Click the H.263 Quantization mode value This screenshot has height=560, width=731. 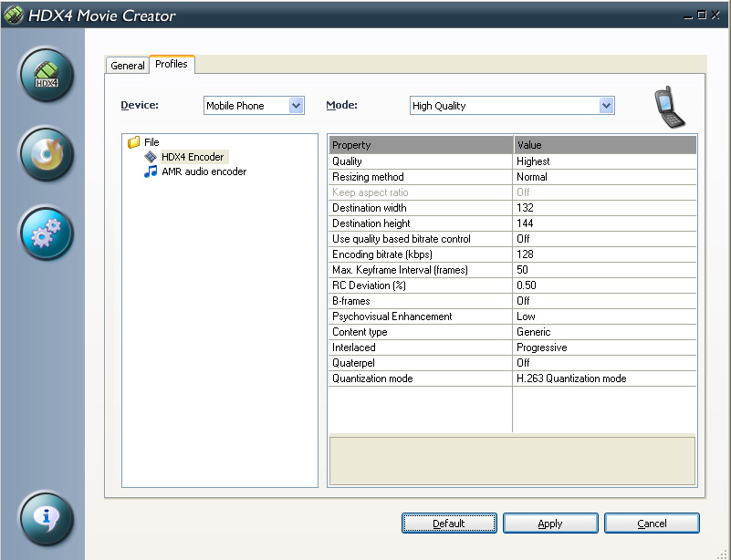[571, 379]
